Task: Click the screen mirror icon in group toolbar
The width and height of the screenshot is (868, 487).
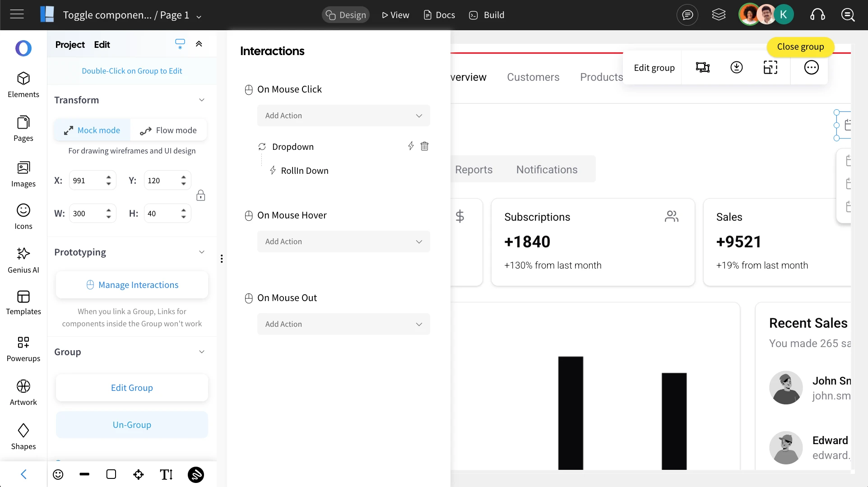Action: pyautogui.click(x=703, y=67)
